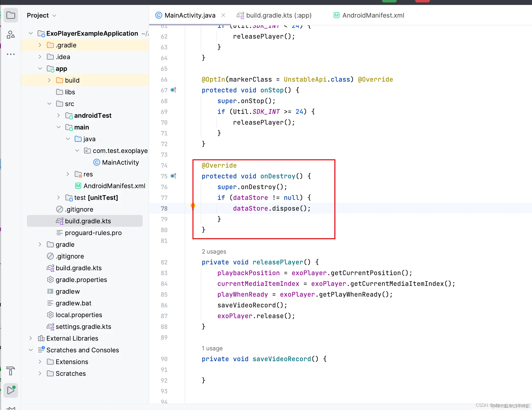Select MainActivity class in project tree
Viewport: 532px width, 410px height.
120,162
